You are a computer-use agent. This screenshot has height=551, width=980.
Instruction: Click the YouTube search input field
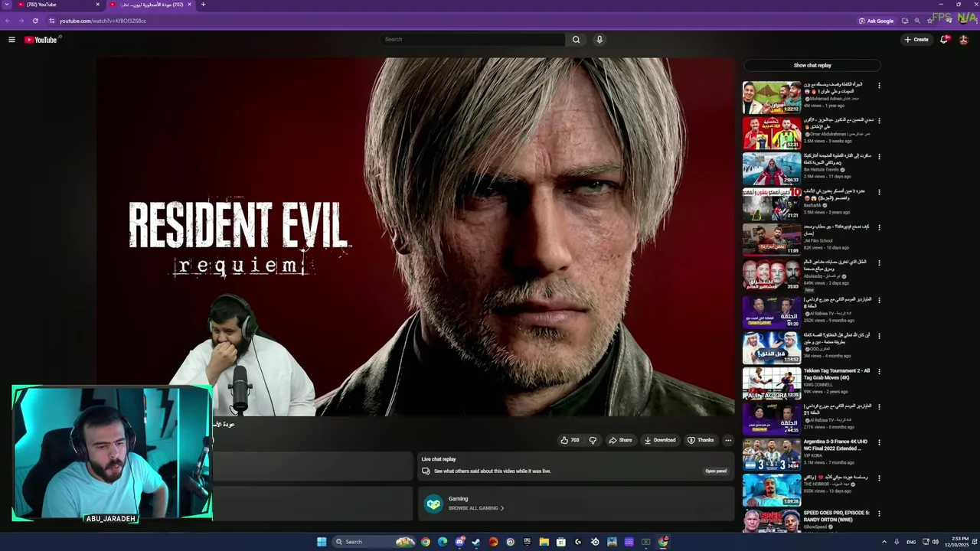[x=472, y=40]
